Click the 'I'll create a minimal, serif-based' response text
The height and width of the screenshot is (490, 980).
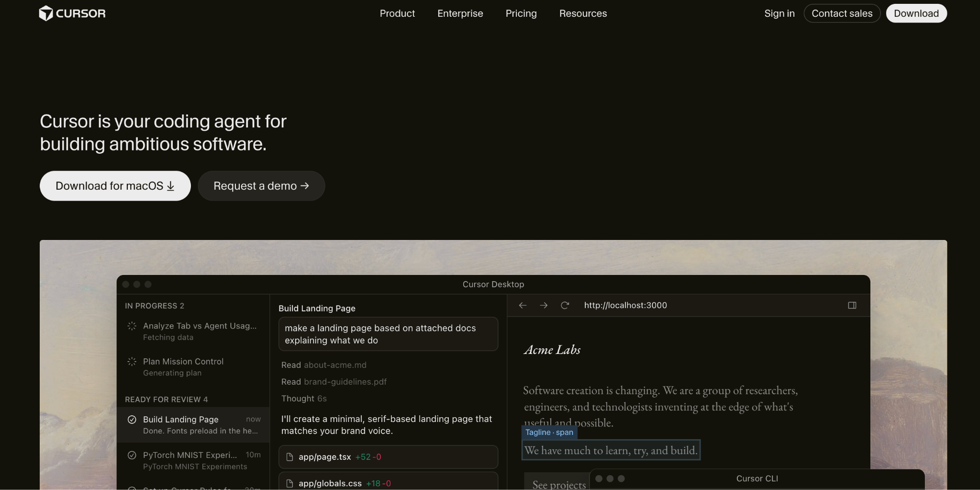click(x=387, y=425)
